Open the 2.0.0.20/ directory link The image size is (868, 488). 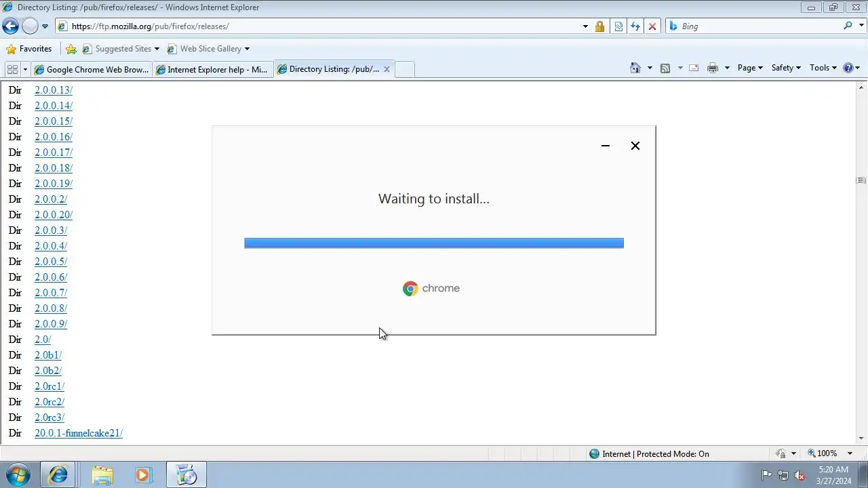point(54,215)
